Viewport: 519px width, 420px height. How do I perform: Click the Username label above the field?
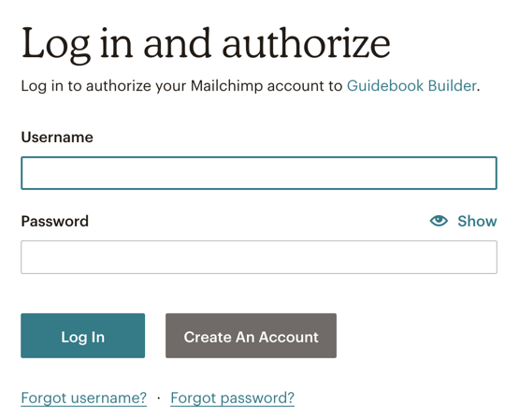pos(57,137)
